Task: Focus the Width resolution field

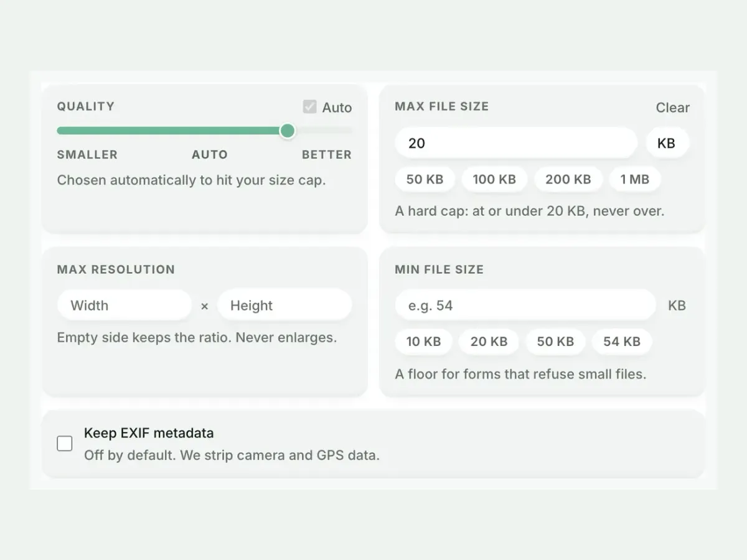Action: pos(125,306)
